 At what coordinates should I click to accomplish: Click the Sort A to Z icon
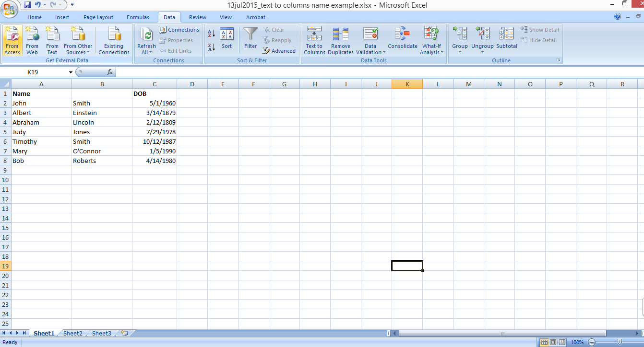click(211, 34)
